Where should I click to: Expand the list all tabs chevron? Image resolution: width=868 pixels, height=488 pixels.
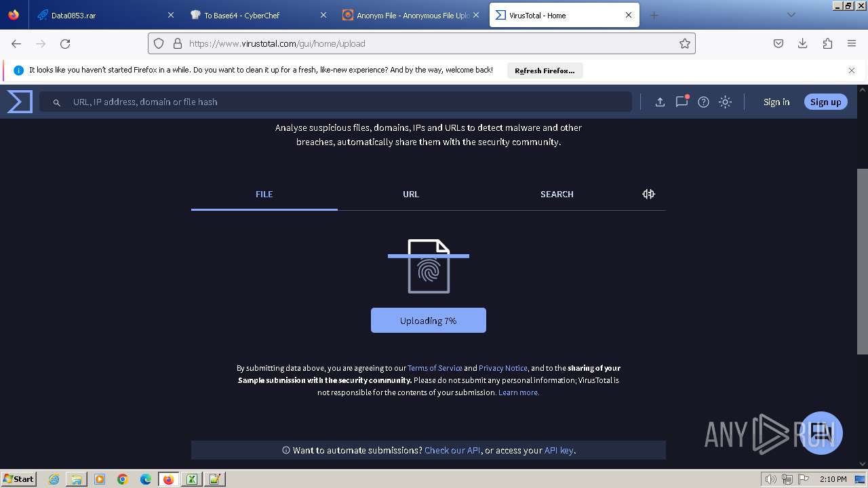pyautogui.click(x=791, y=15)
